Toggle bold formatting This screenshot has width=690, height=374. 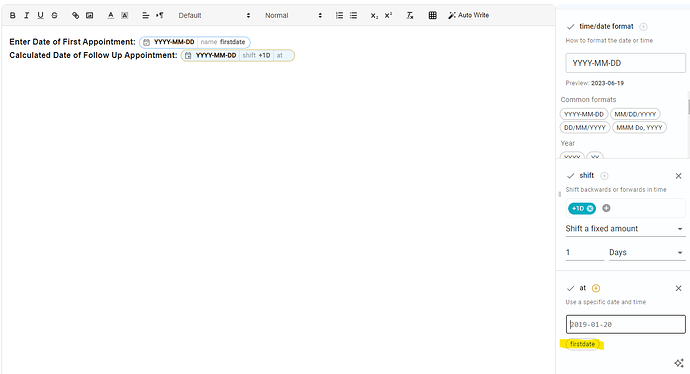point(13,15)
